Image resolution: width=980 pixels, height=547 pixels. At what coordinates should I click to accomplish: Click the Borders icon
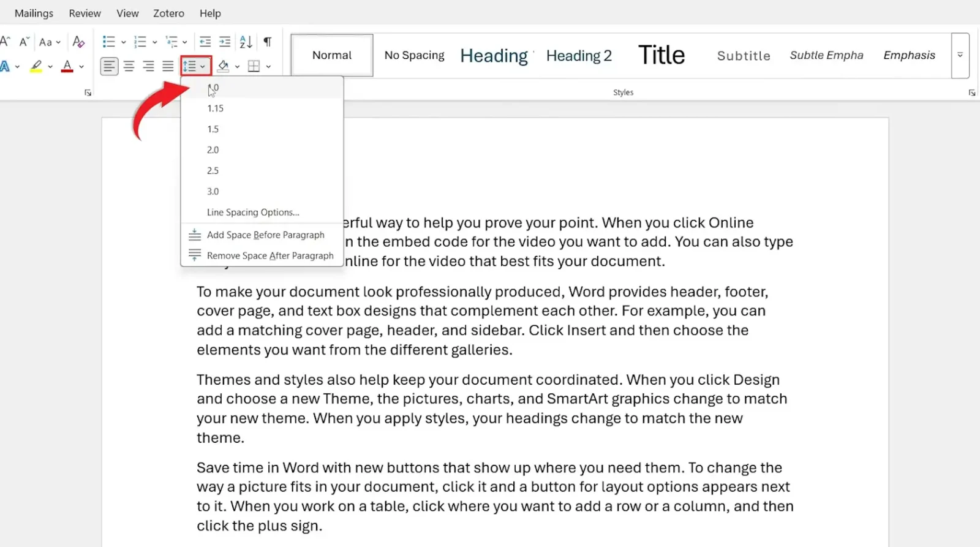click(x=254, y=66)
